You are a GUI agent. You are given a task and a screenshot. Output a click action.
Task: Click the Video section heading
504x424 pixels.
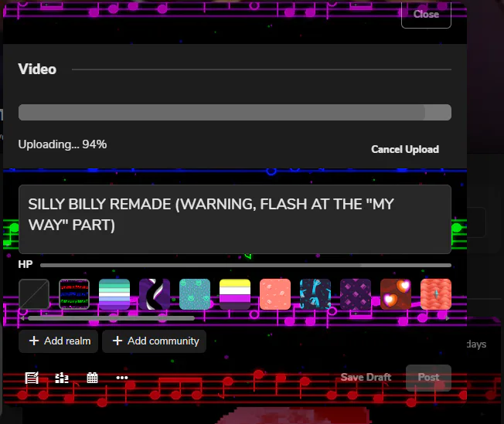(37, 69)
